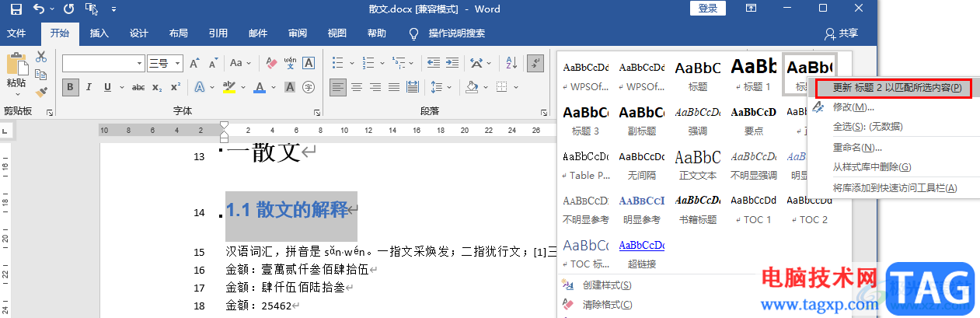Open the Font dialog launcher

317,113
